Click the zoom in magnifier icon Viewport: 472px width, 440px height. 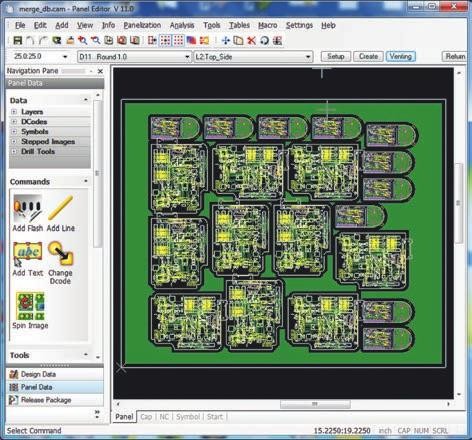click(x=82, y=41)
